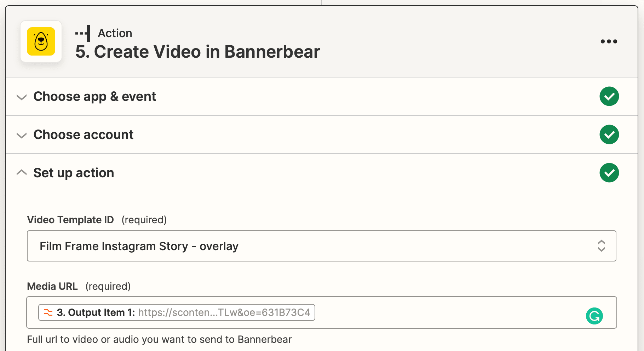Expand the Choose account section chevron
Viewport: 644px width, 351px height.
22,135
